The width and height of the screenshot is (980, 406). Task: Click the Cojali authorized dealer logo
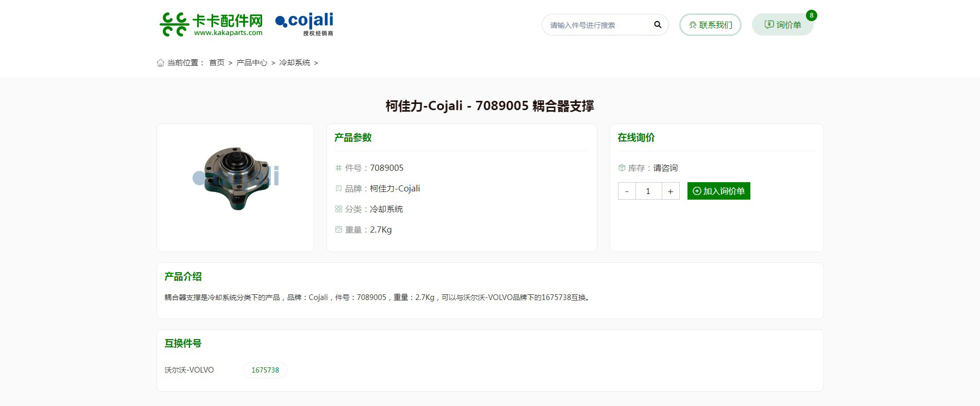coord(304,24)
